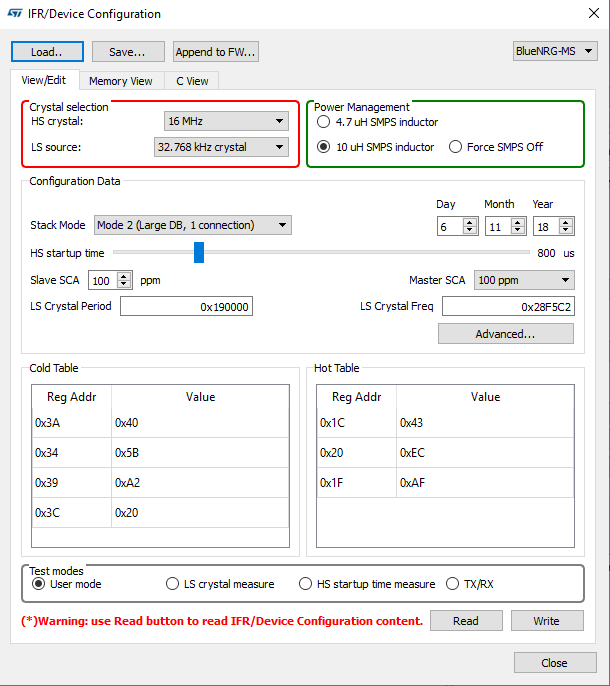Click Append to FW... button

[216, 52]
